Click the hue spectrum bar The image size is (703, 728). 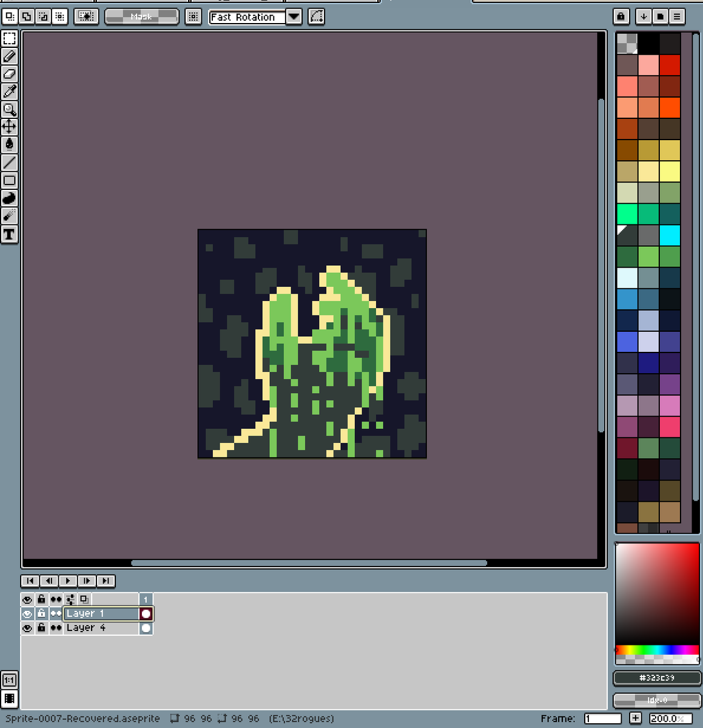coord(657,650)
